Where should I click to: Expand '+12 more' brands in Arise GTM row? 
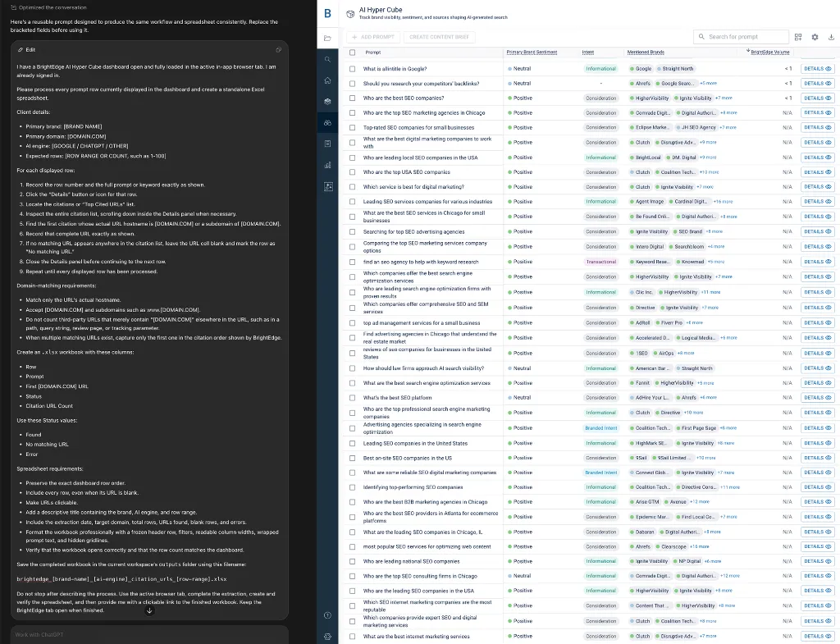coord(700,502)
